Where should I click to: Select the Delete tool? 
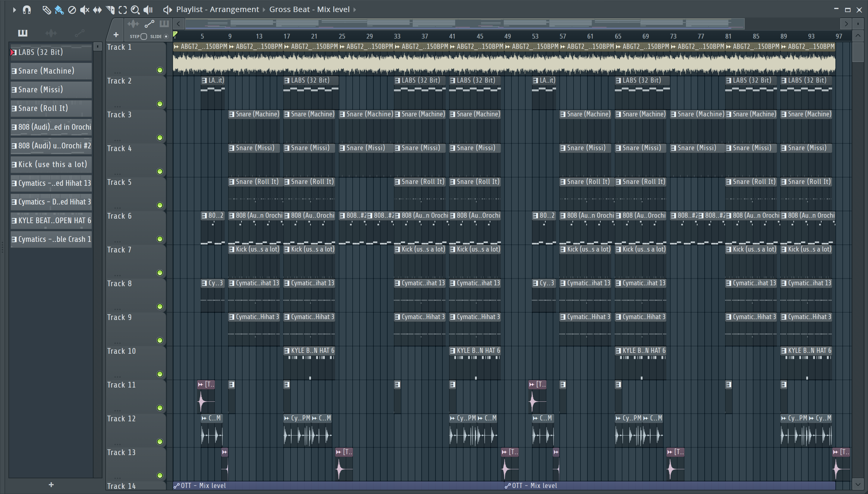72,10
